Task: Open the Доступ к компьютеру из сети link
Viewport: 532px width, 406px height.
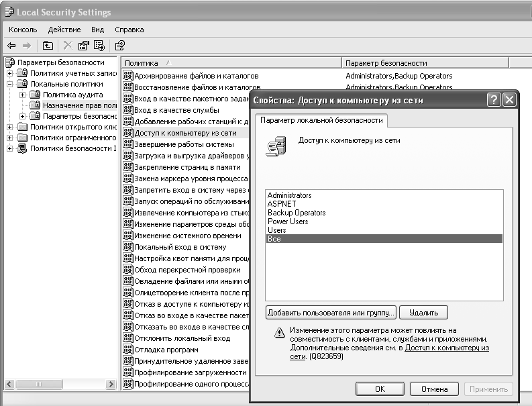Action: [447, 348]
